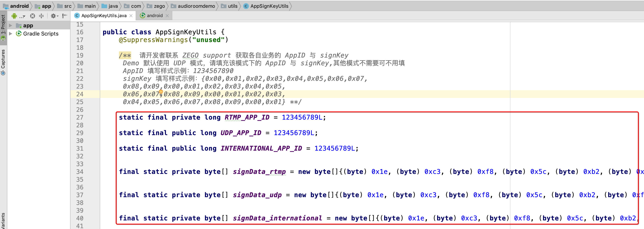Click the utils package breadcrumb
Image resolution: width=644 pixels, height=229 pixels.
click(229, 6)
